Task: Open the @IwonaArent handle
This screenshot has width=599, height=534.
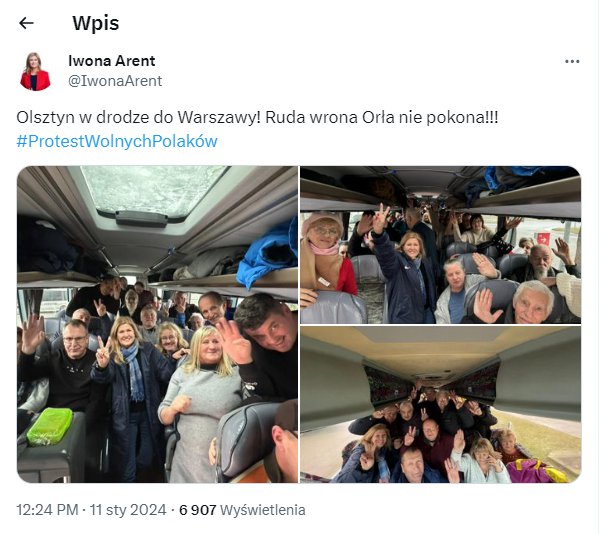Action: (x=115, y=81)
